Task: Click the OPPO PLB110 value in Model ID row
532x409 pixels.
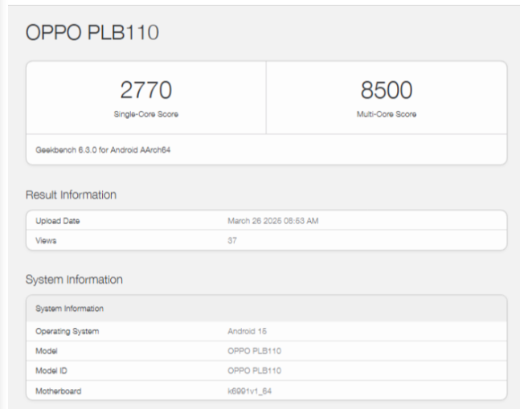Action: [x=254, y=371]
